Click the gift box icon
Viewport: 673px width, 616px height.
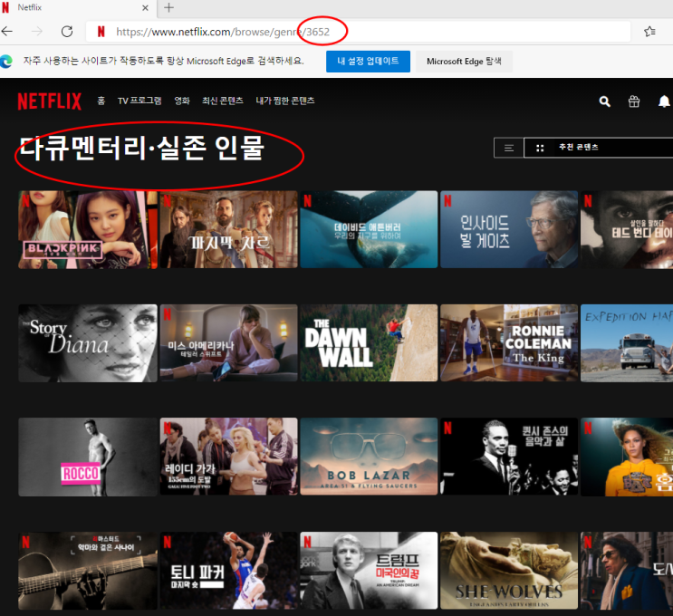634,101
